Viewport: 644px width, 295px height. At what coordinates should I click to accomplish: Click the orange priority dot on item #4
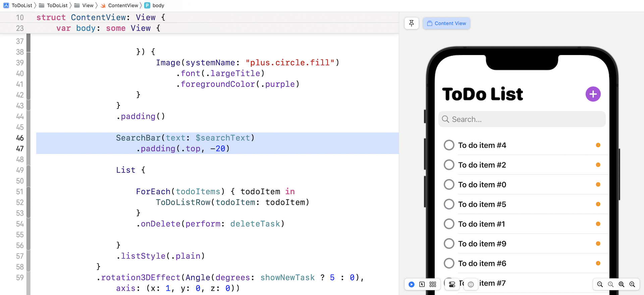tap(598, 145)
